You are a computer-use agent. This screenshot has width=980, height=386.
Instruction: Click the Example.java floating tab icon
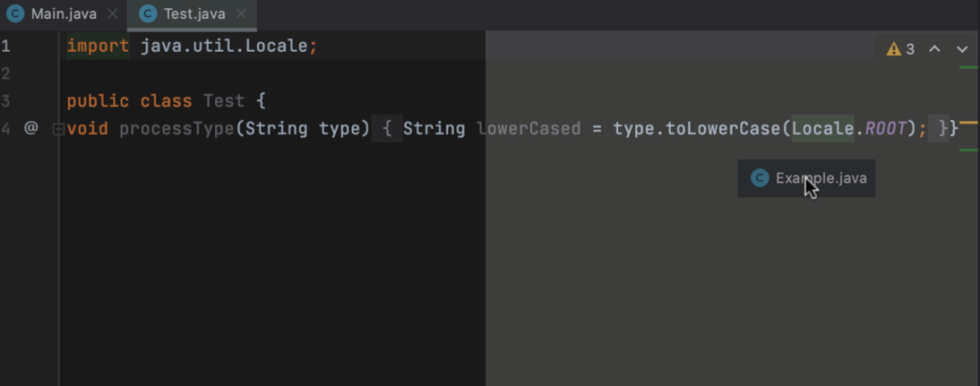pyautogui.click(x=759, y=178)
